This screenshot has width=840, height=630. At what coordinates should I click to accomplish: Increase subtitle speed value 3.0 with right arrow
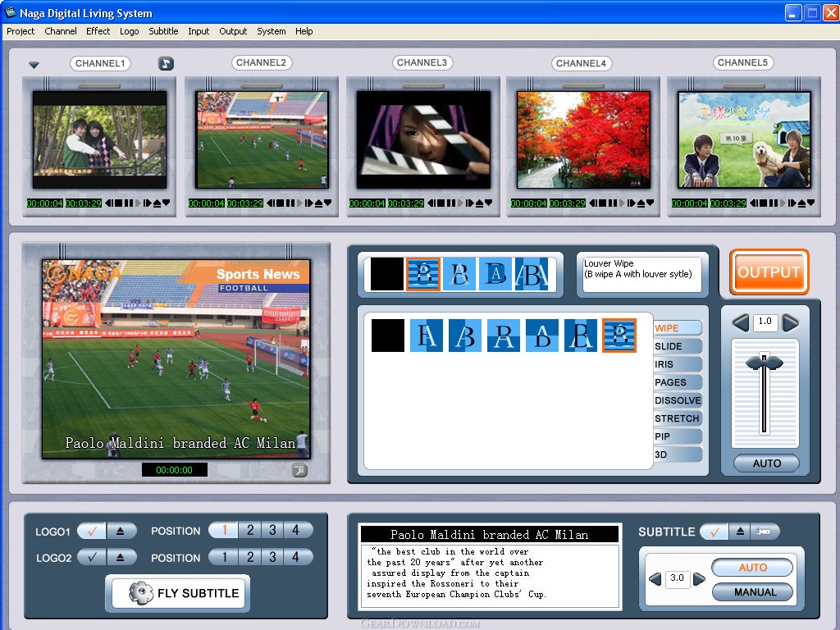[699, 579]
